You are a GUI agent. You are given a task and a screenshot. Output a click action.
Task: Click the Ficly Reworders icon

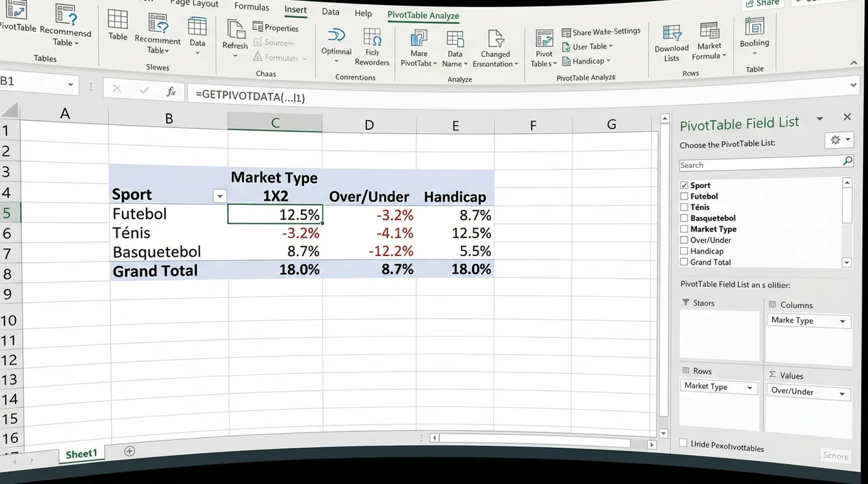click(x=372, y=36)
